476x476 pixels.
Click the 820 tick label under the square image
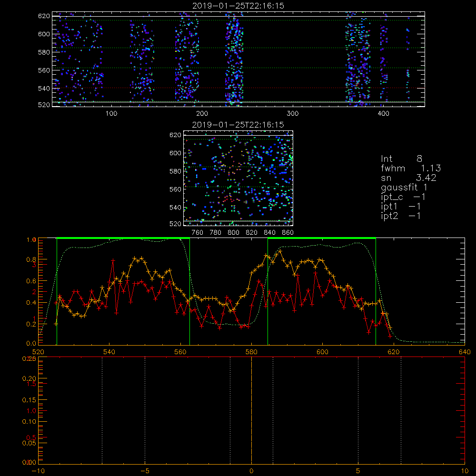251,233
